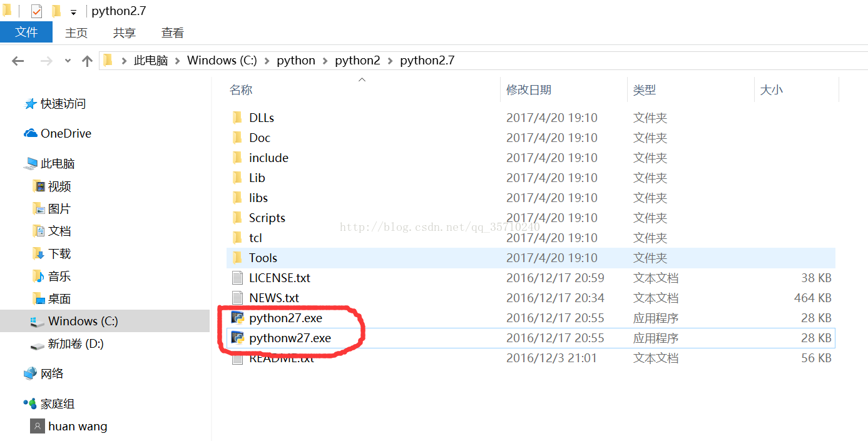
Task: Click the Scripts folder icon
Action: pyautogui.click(x=237, y=218)
